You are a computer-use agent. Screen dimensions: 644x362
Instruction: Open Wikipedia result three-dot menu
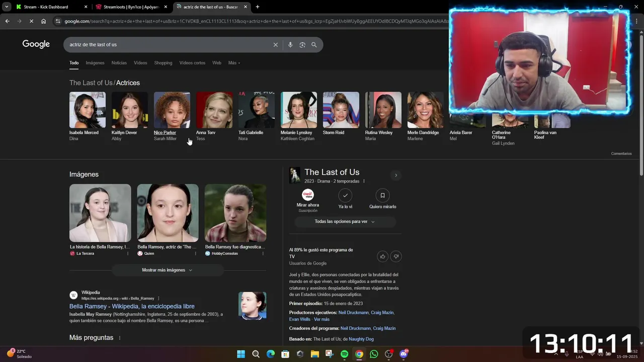click(x=158, y=298)
